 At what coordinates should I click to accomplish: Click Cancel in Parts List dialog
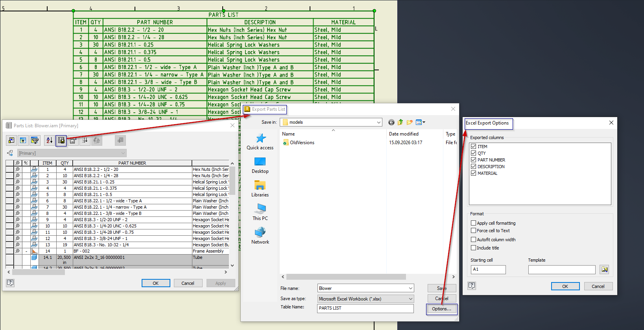[x=188, y=283]
